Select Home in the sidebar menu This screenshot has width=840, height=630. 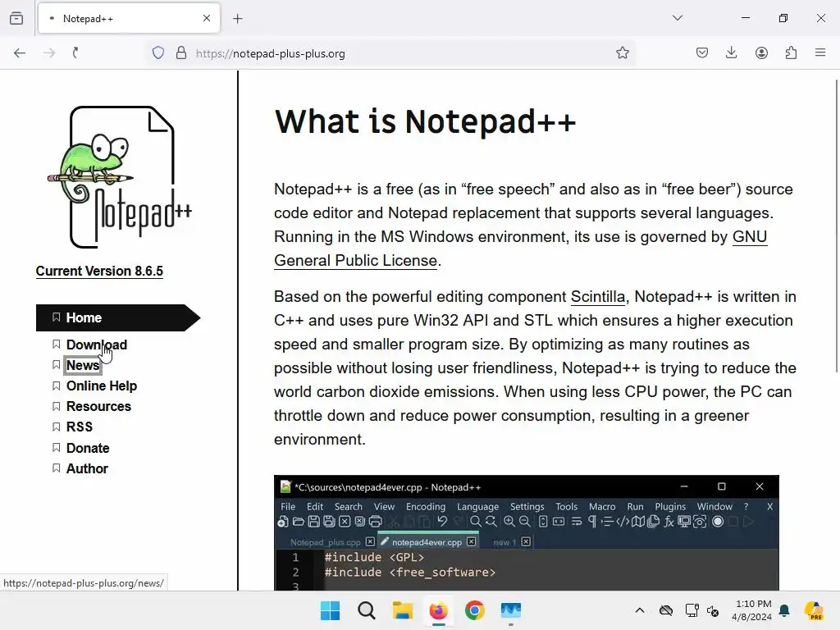(x=118, y=317)
